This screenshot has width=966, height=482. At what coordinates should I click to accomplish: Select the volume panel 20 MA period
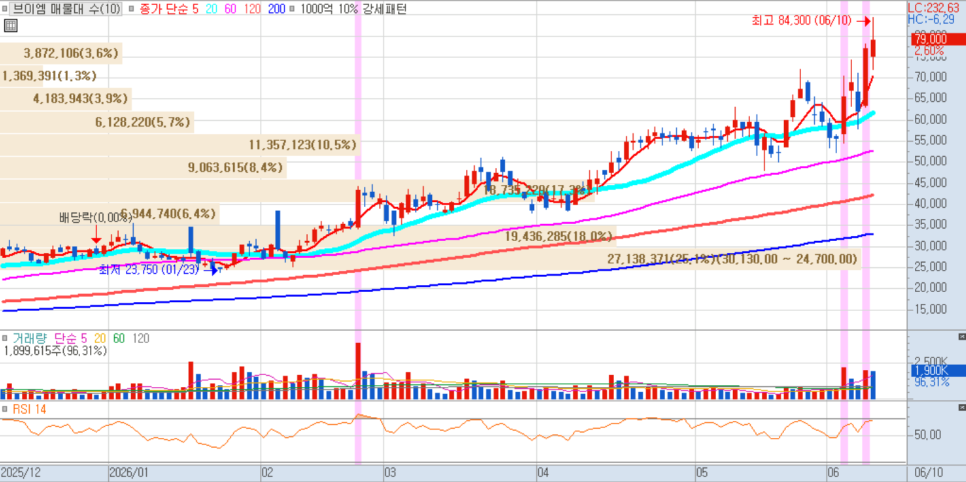coord(99,338)
